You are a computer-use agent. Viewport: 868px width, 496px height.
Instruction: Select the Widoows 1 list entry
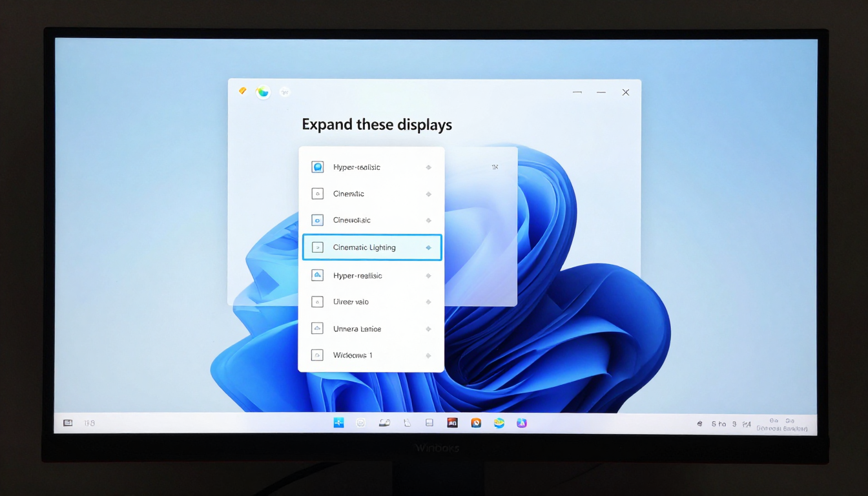coord(371,355)
